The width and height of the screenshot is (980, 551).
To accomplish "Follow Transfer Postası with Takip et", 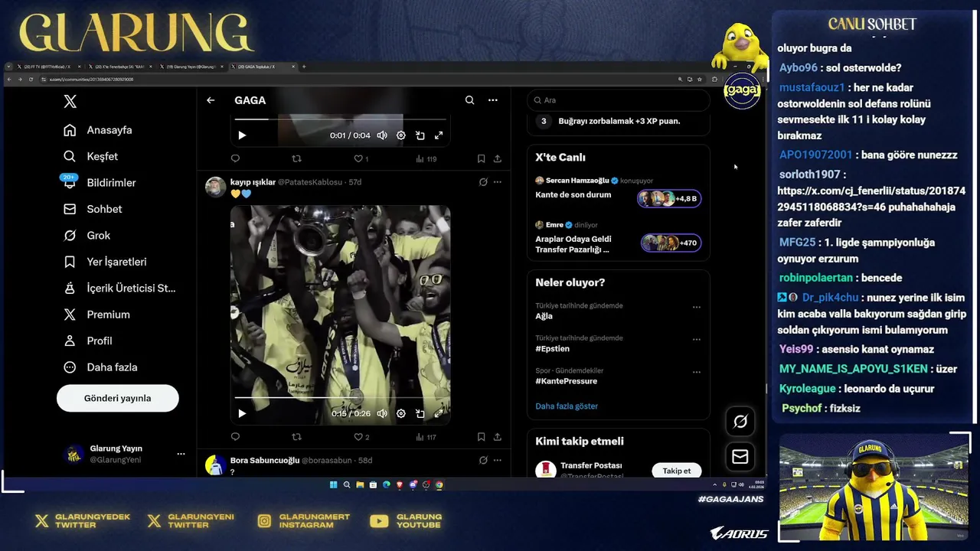I will click(677, 471).
